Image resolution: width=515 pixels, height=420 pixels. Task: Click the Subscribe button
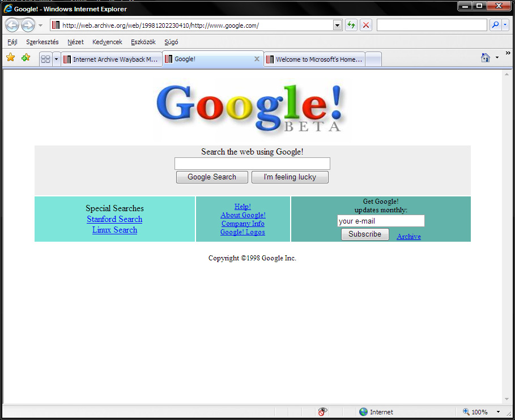point(365,234)
